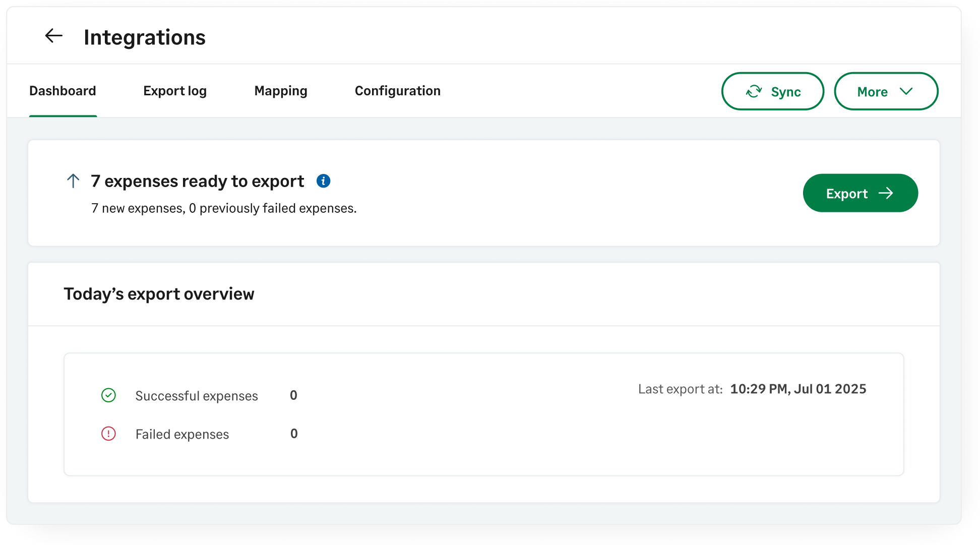Open the Export log tab
The width and height of the screenshot is (980, 545).
174,91
